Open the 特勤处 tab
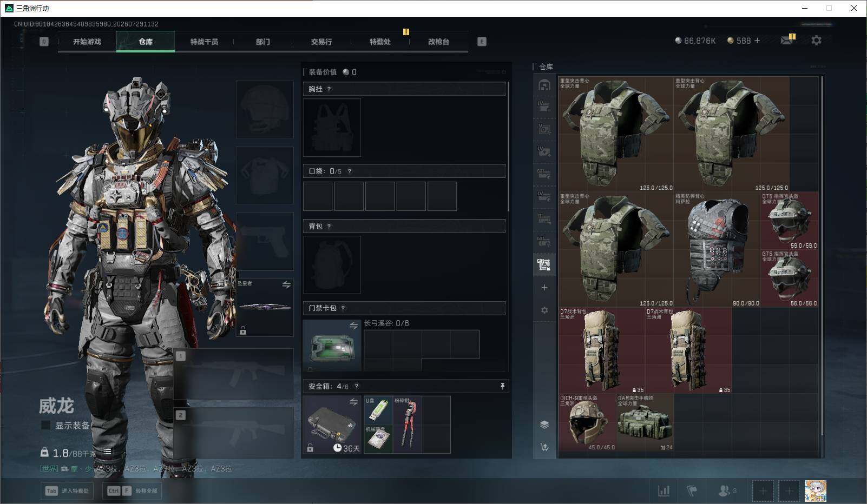867x504 pixels. [x=380, y=42]
